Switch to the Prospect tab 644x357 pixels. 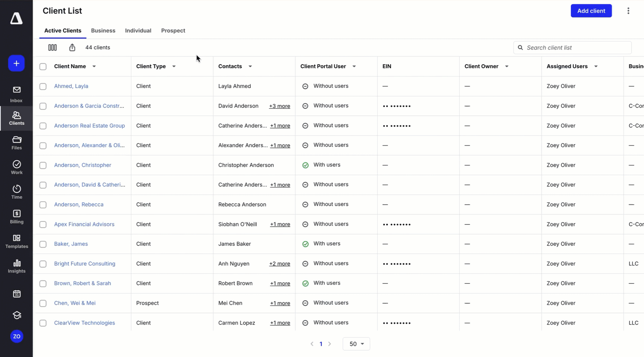point(173,31)
